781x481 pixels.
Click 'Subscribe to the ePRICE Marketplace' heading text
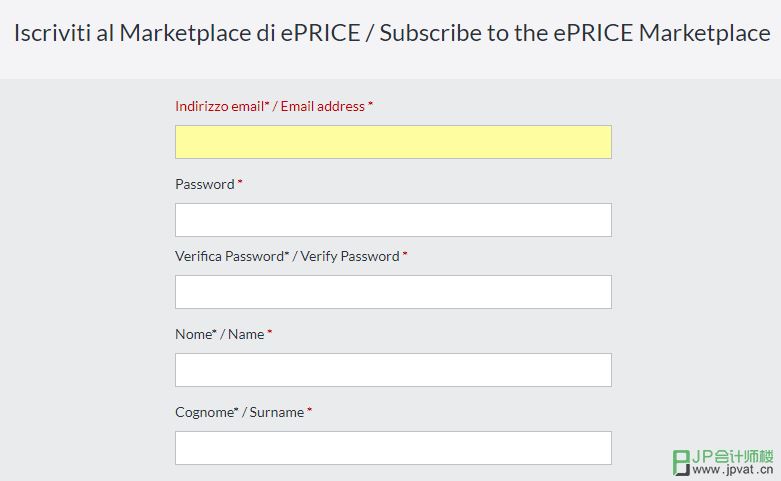tap(575, 33)
